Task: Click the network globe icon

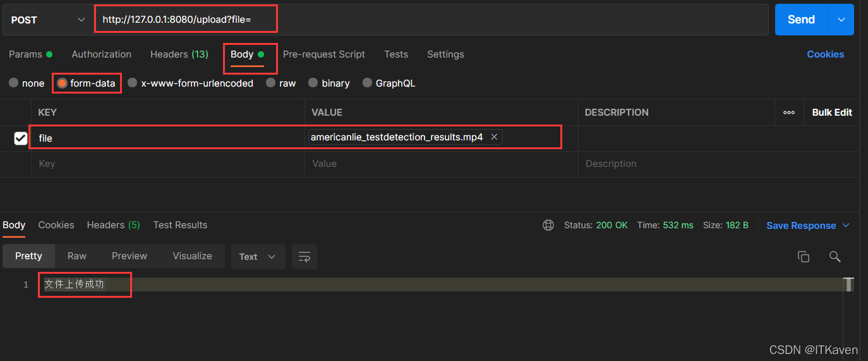Action: coord(548,225)
